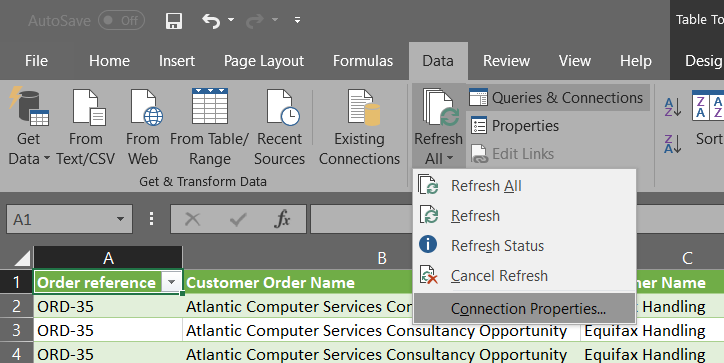Switch to the Home tab
Image resolution: width=724 pixels, height=363 pixels.
(x=109, y=61)
